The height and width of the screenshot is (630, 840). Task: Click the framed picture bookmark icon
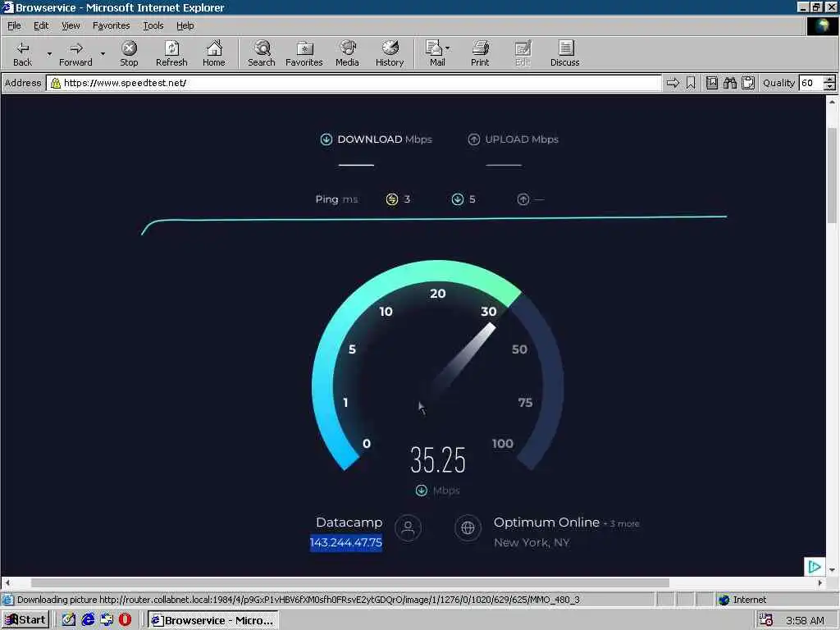click(711, 83)
